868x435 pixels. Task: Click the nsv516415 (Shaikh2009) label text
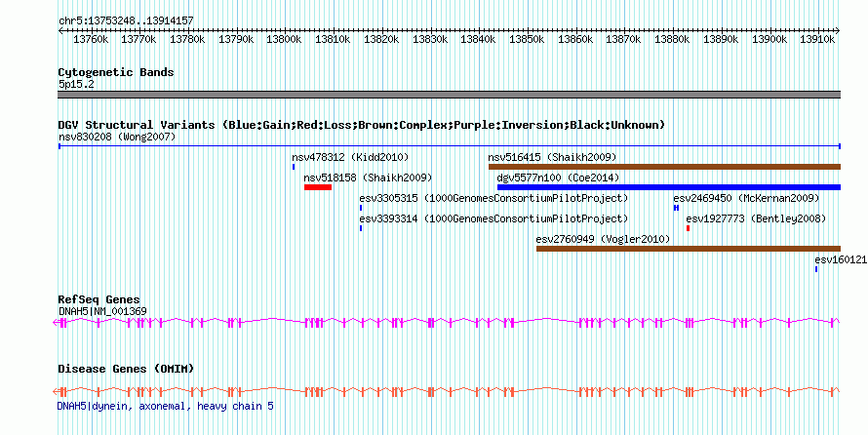552,158
